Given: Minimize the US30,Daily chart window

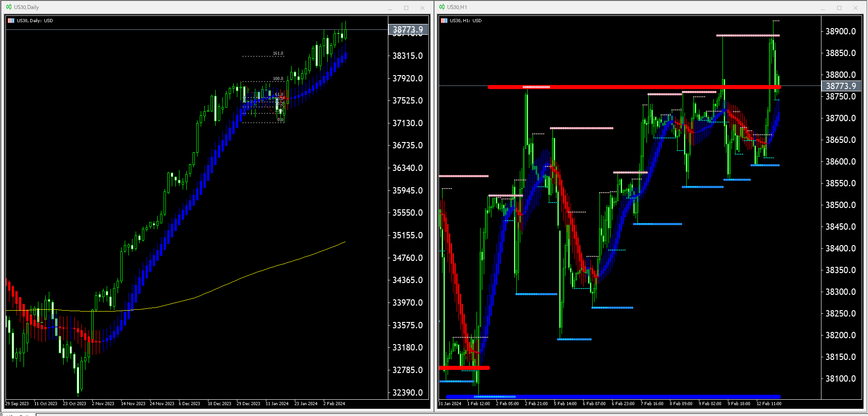Looking at the screenshot, I should point(390,8).
